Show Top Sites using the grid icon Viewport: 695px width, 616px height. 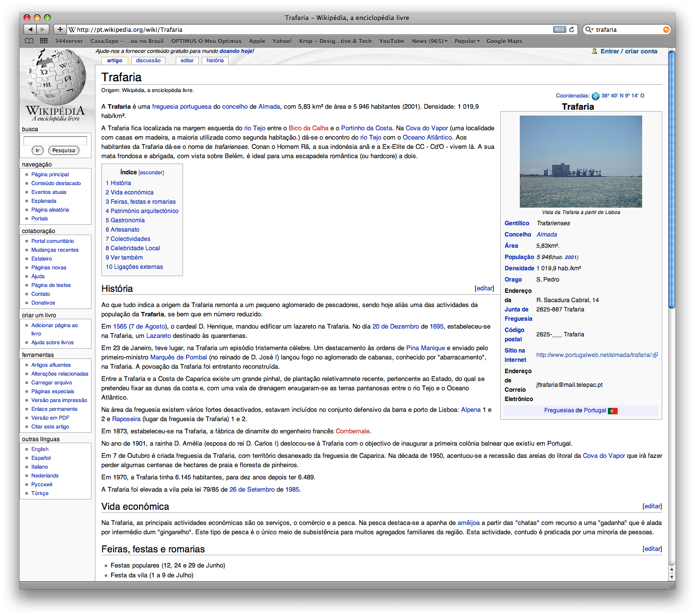(44, 41)
